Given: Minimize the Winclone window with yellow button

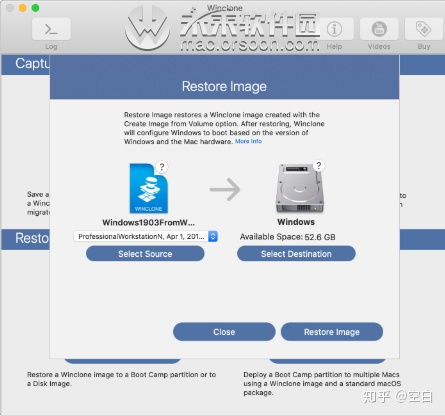Looking at the screenshot, I should pos(22,8).
